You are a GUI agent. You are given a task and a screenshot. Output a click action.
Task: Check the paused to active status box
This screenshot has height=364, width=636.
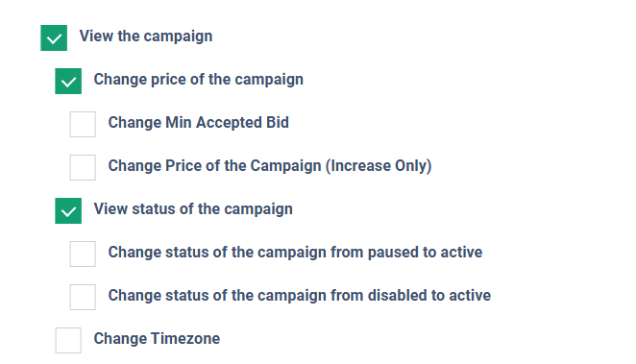click(x=83, y=255)
